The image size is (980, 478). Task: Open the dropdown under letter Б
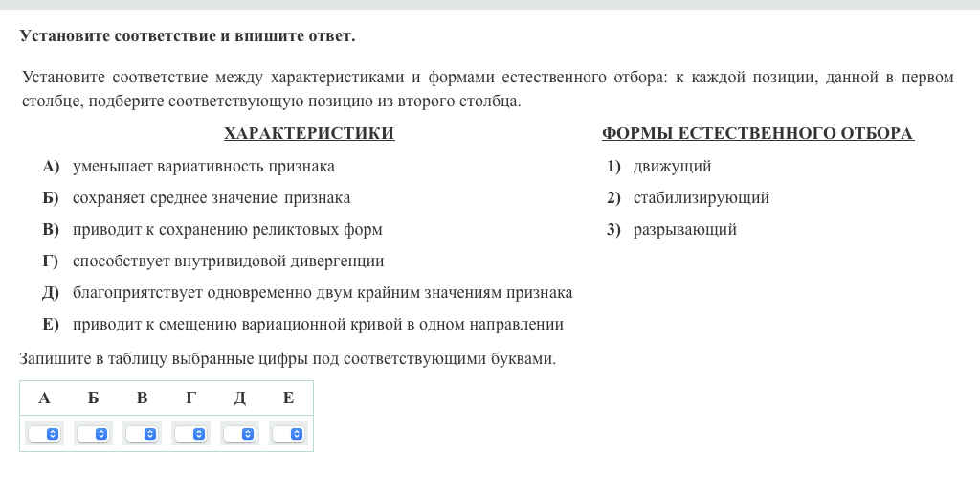click(94, 434)
